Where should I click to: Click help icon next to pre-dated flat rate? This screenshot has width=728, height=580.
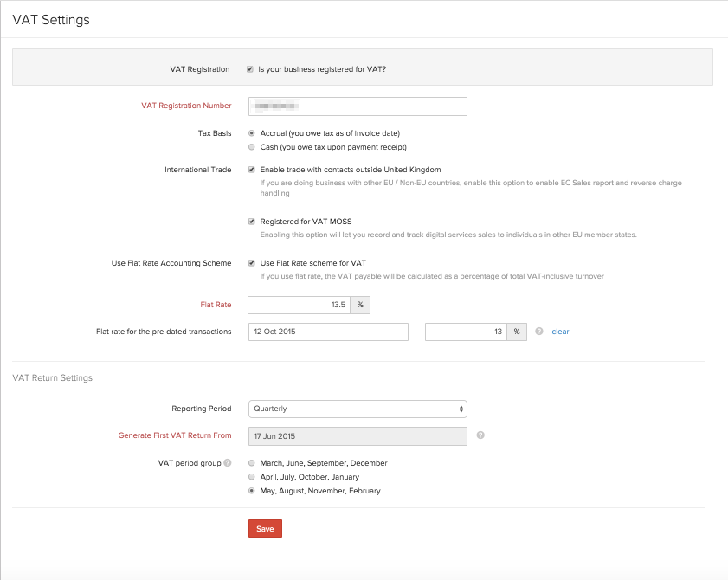pyautogui.click(x=539, y=332)
